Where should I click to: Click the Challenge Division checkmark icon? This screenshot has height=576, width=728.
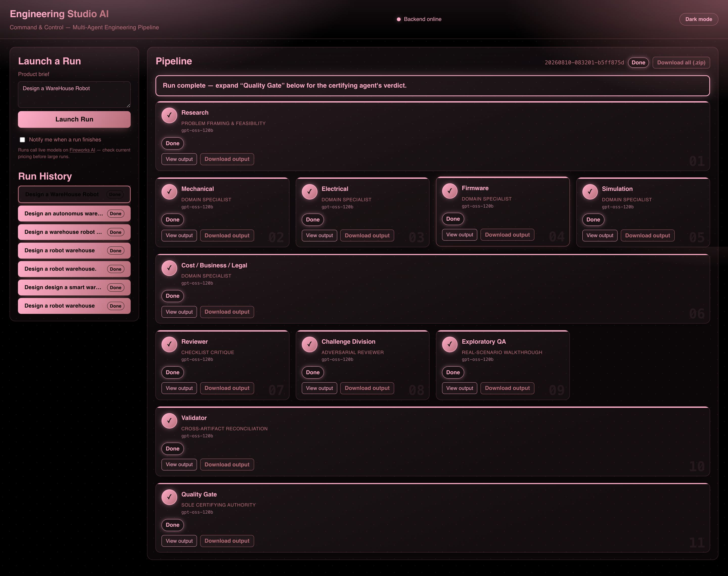coord(309,344)
